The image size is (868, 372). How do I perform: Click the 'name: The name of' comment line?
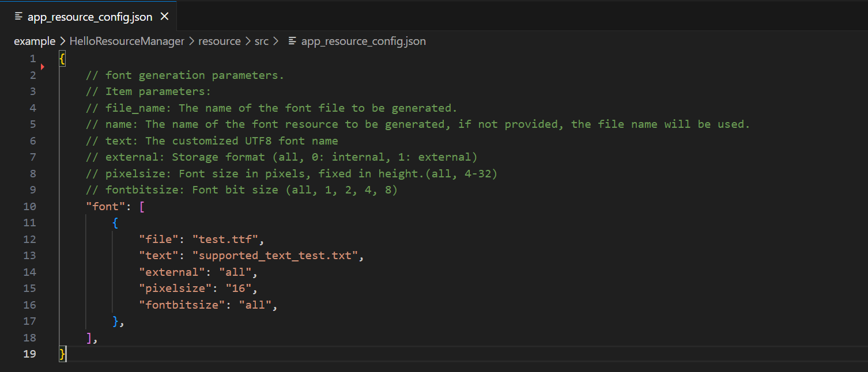tap(418, 124)
